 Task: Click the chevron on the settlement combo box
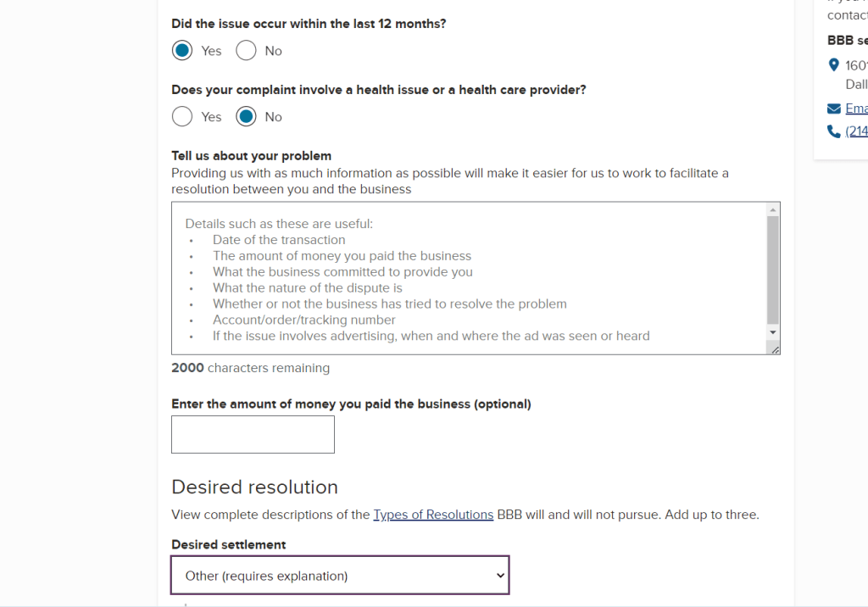tap(499, 575)
